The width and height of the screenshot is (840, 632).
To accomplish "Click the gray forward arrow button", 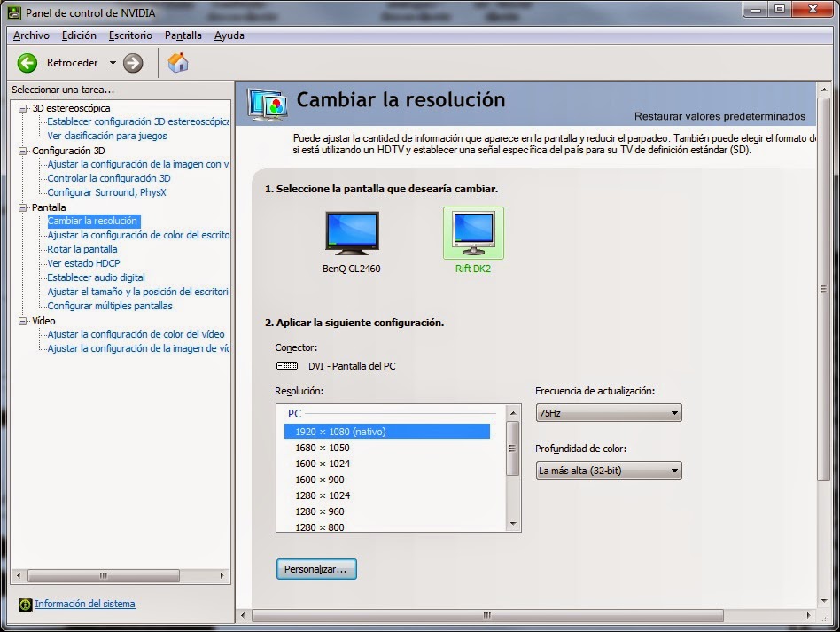I will 133,63.
